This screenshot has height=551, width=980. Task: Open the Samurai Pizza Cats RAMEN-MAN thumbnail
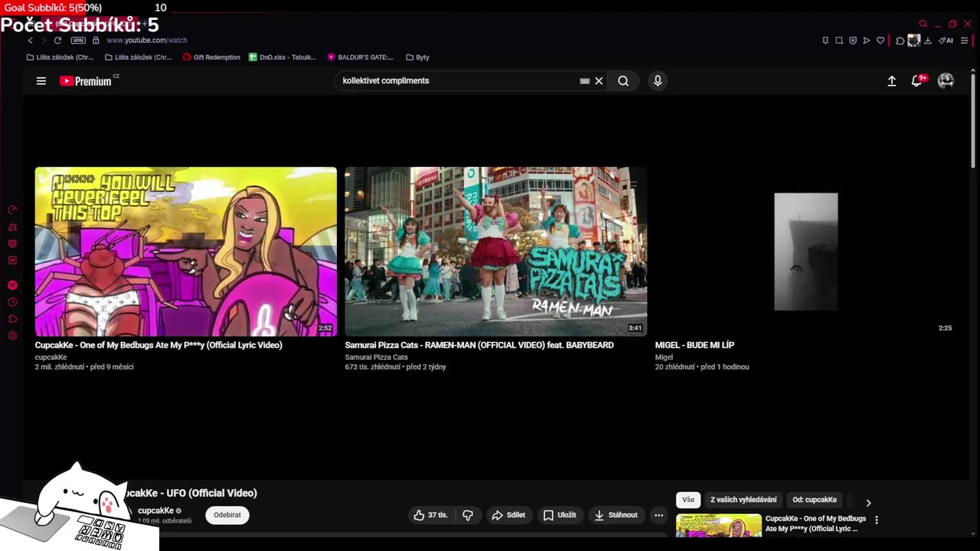tap(495, 252)
